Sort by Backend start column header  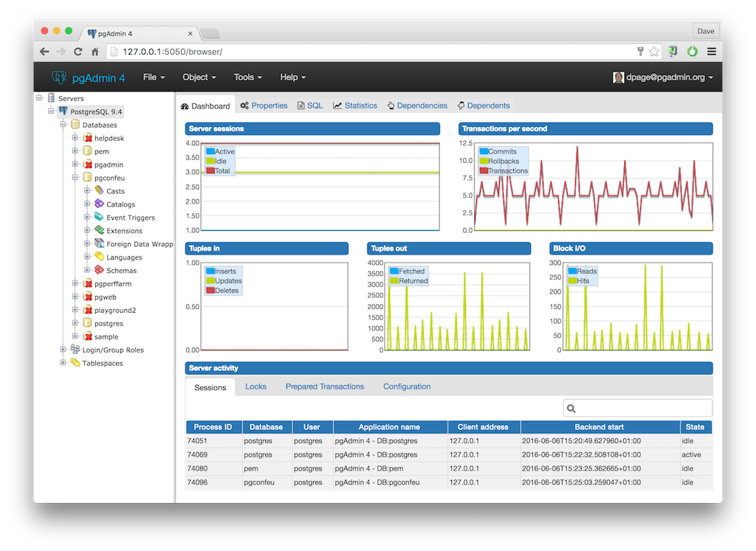(x=600, y=427)
